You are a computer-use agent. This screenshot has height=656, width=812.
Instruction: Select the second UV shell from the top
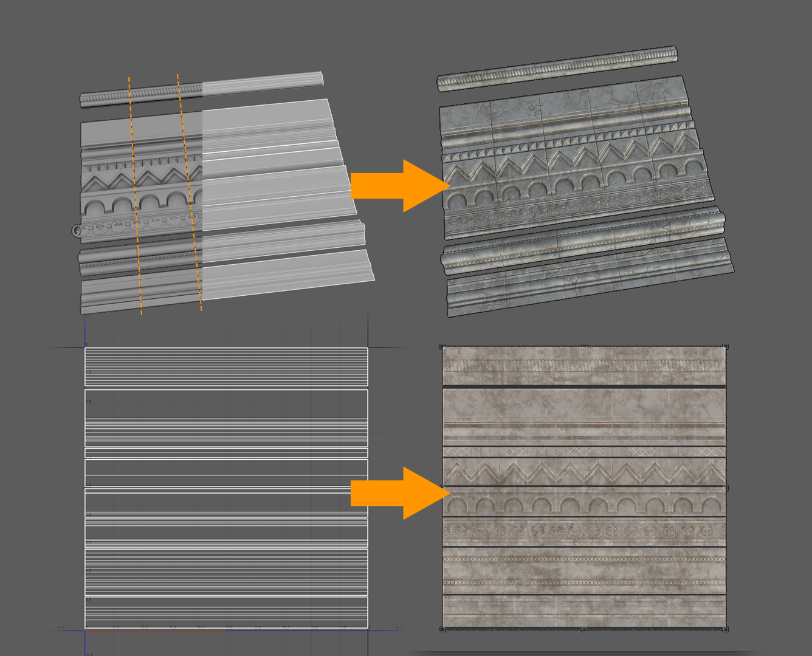click(226, 418)
